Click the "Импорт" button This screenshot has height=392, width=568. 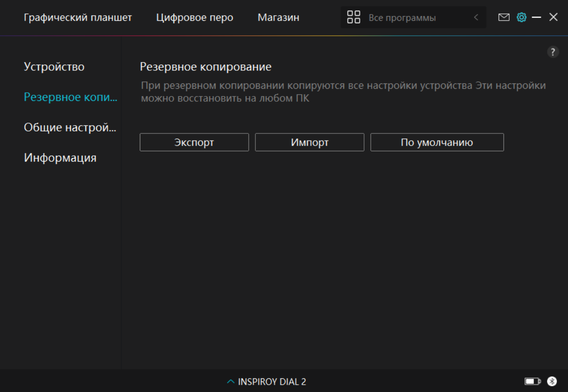click(310, 143)
